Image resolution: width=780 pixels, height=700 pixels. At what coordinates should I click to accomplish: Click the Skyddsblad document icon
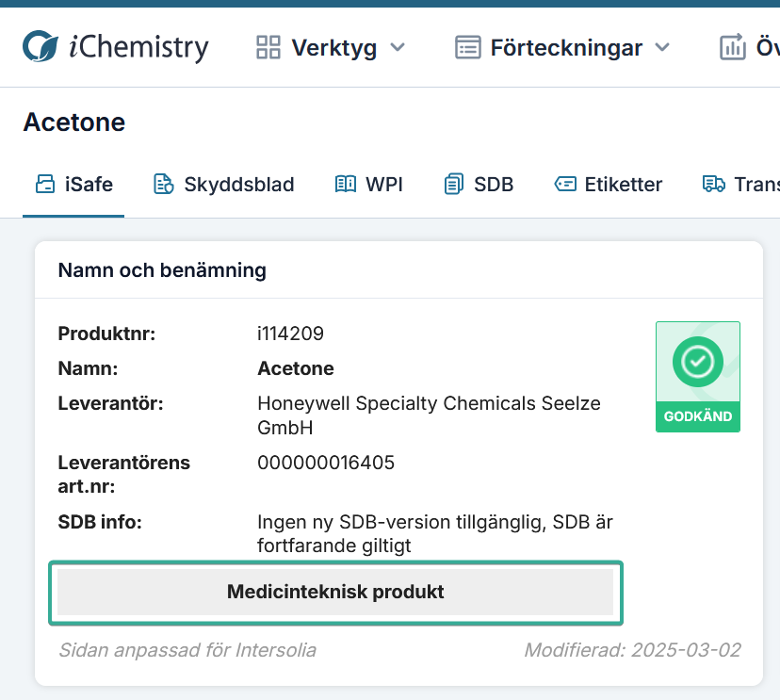(x=163, y=184)
